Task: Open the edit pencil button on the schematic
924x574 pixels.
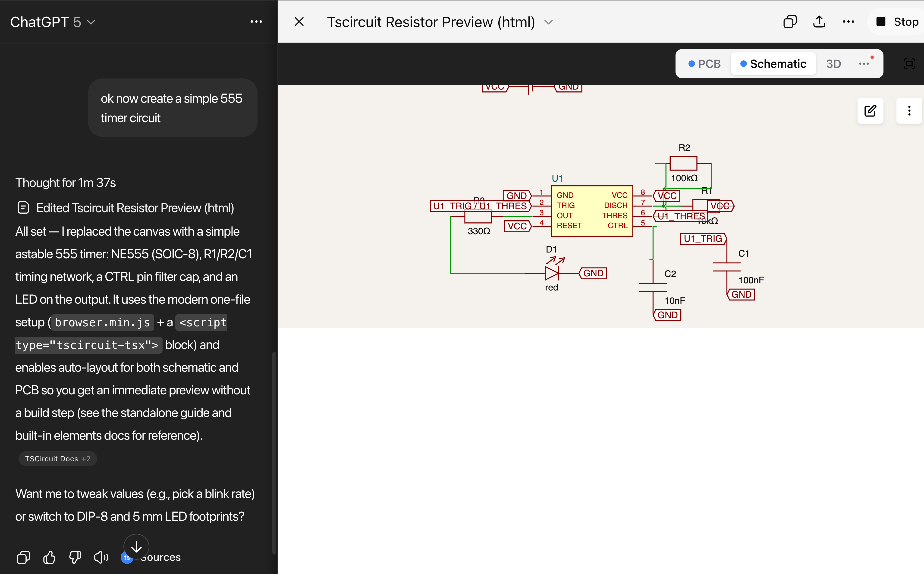Action: tap(870, 111)
